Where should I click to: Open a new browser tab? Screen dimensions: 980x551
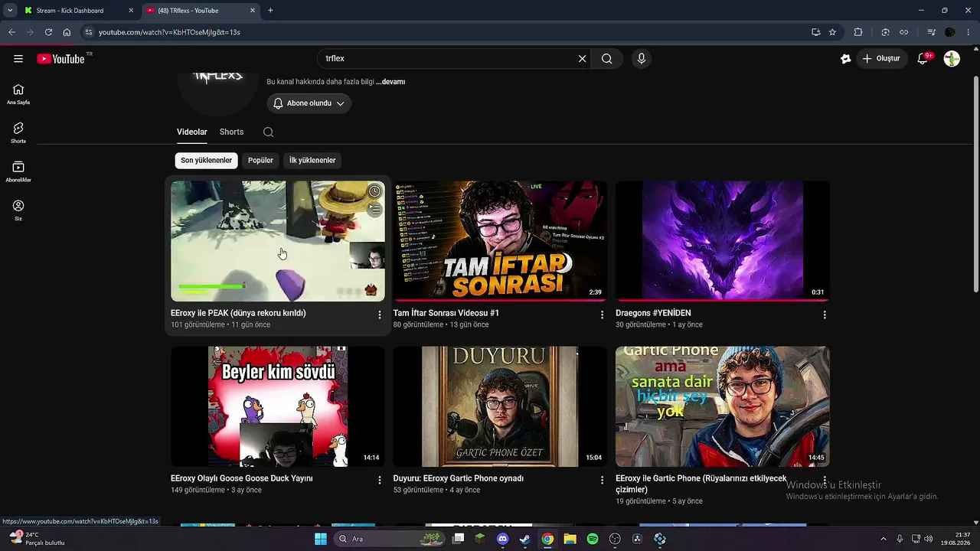click(x=270, y=11)
